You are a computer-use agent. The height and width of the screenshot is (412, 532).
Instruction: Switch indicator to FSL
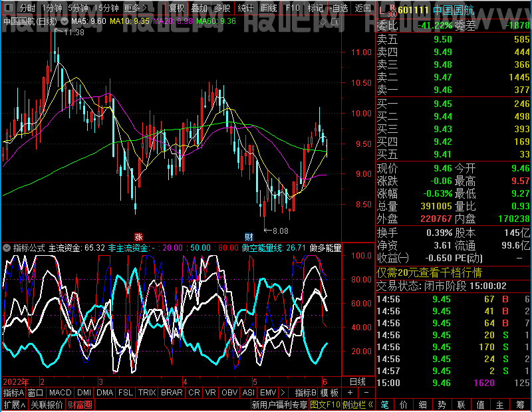point(126,392)
